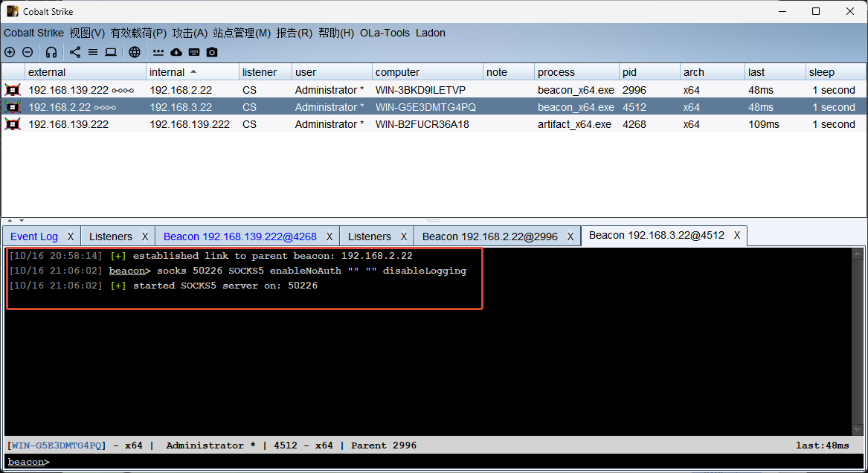Switch to the Event Log tab

click(33, 236)
